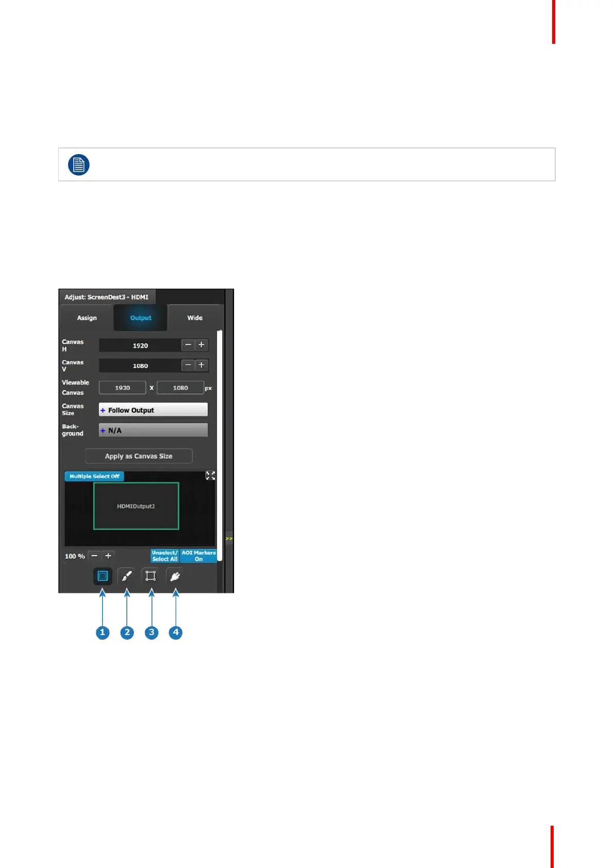Select the connector plug tool icon
Image resolution: width=614 pixels, height=868 pixels.
click(x=175, y=576)
